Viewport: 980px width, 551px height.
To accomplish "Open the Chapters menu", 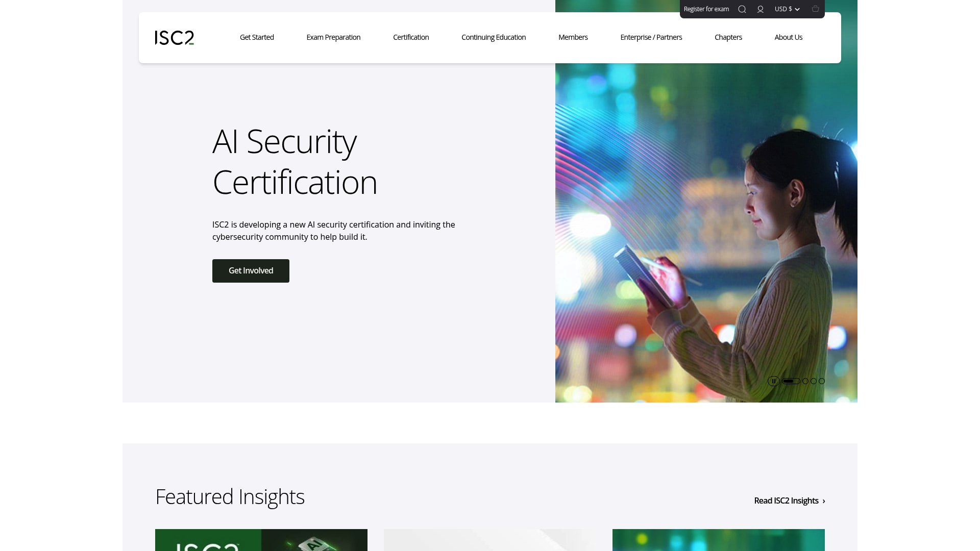I will 728,37.
